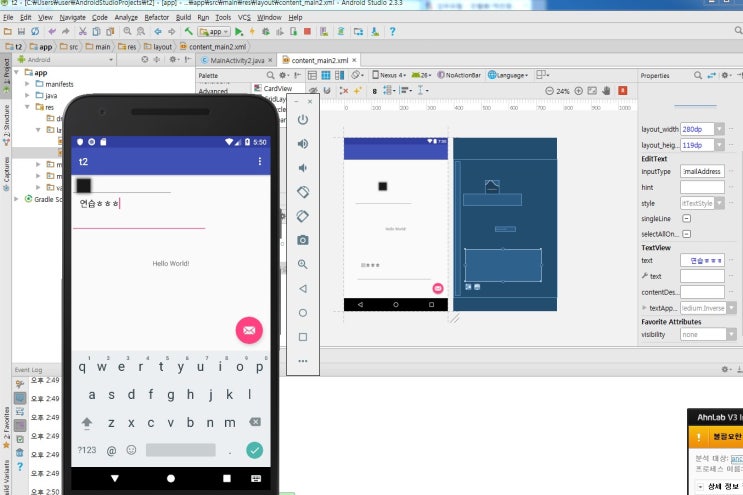Click the Cut scissors icon

click(82, 32)
